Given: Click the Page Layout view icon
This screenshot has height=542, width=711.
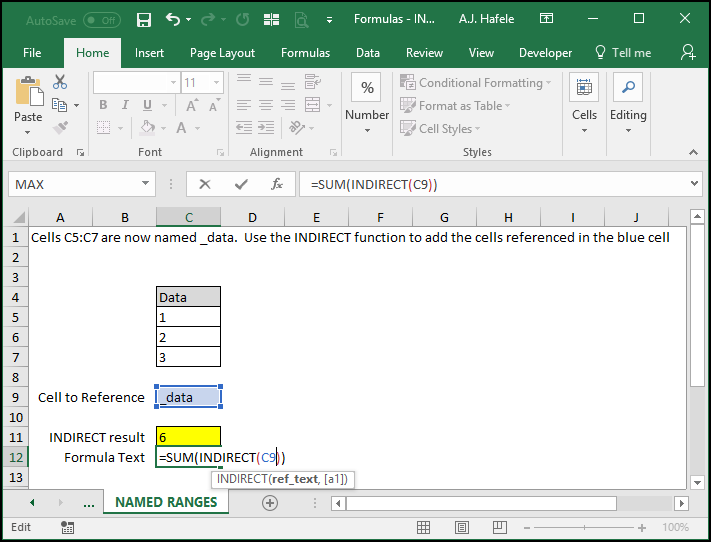Looking at the screenshot, I should [462, 527].
